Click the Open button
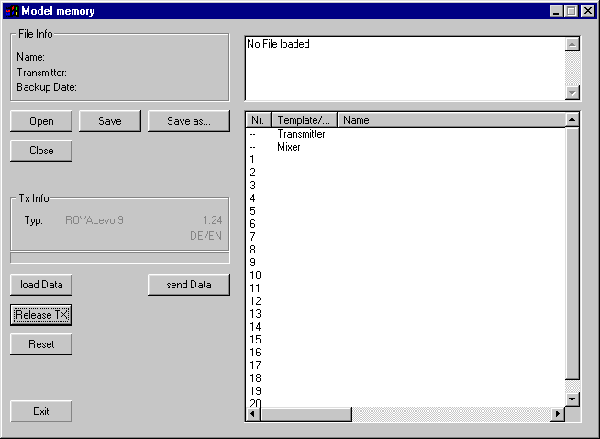Viewport: 600px width, 439px height. pos(40,121)
